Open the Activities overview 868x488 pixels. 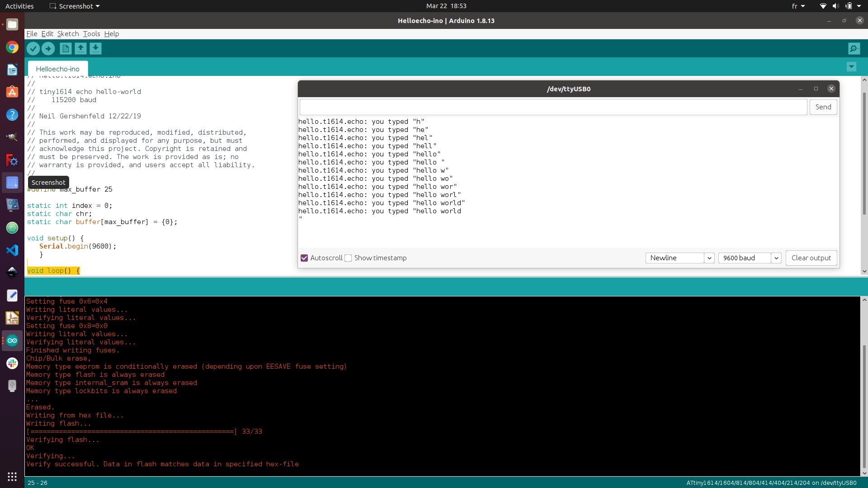[19, 6]
